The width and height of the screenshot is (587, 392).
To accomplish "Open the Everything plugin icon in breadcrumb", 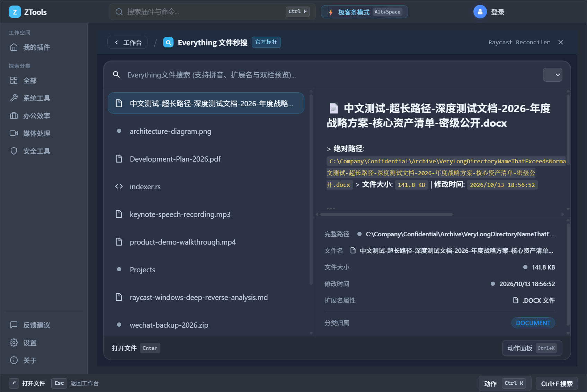I will (x=168, y=43).
